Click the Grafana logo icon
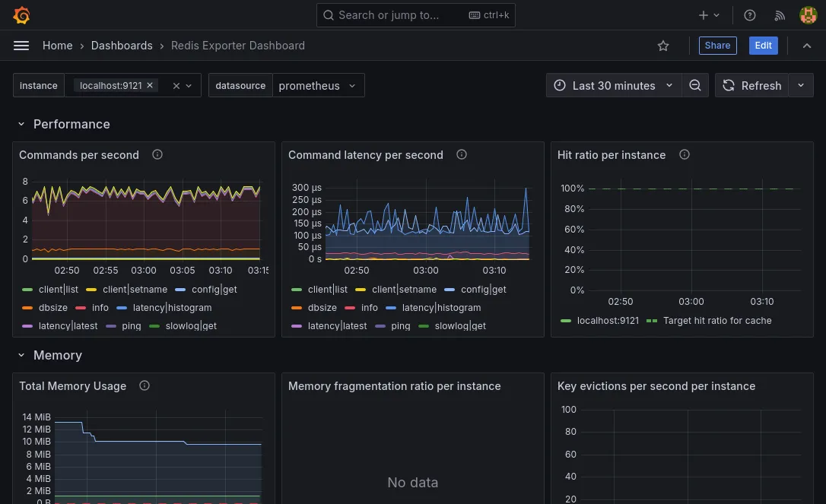 21,15
